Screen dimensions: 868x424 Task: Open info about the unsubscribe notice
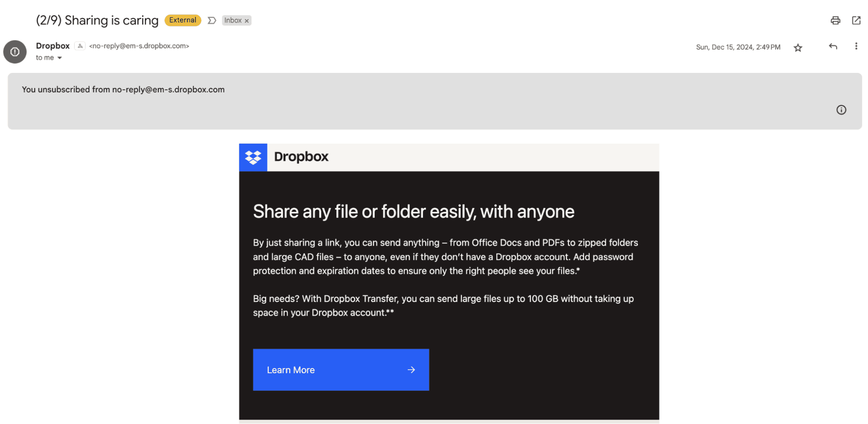click(x=841, y=110)
